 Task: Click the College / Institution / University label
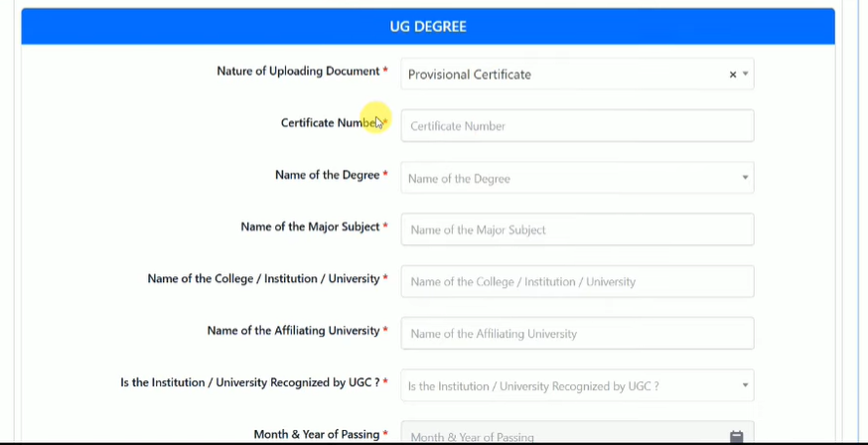pyautogui.click(x=263, y=279)
